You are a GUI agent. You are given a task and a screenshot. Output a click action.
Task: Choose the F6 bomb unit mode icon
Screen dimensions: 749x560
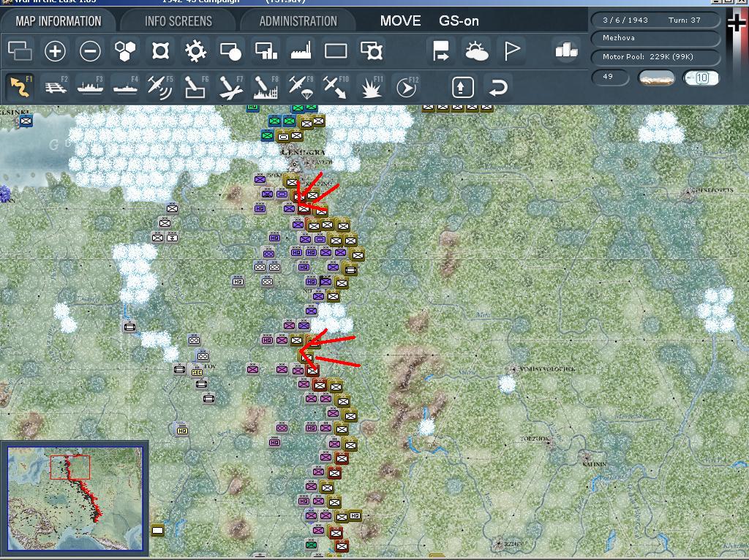click(195, 88)
